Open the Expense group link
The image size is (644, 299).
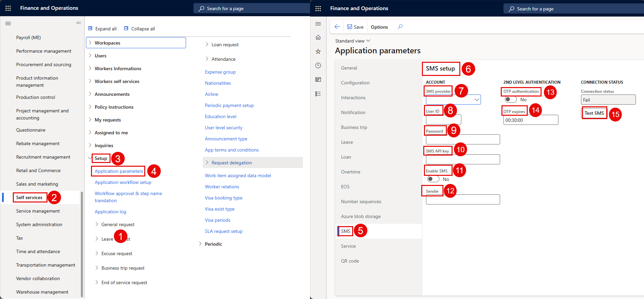[x=220, y=72]
